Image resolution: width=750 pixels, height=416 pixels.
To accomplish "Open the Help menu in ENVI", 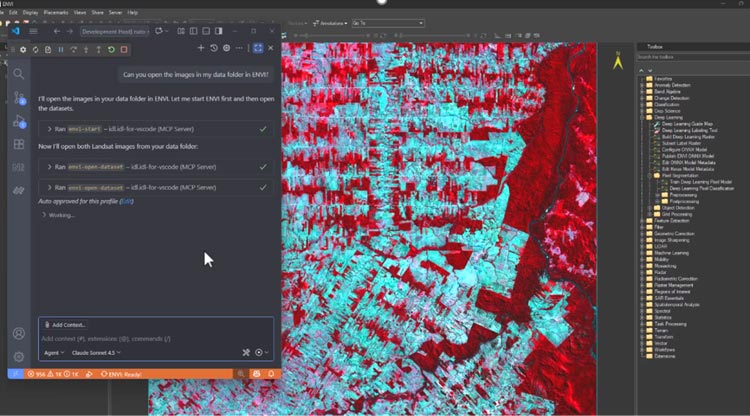I will pos(133,13).
